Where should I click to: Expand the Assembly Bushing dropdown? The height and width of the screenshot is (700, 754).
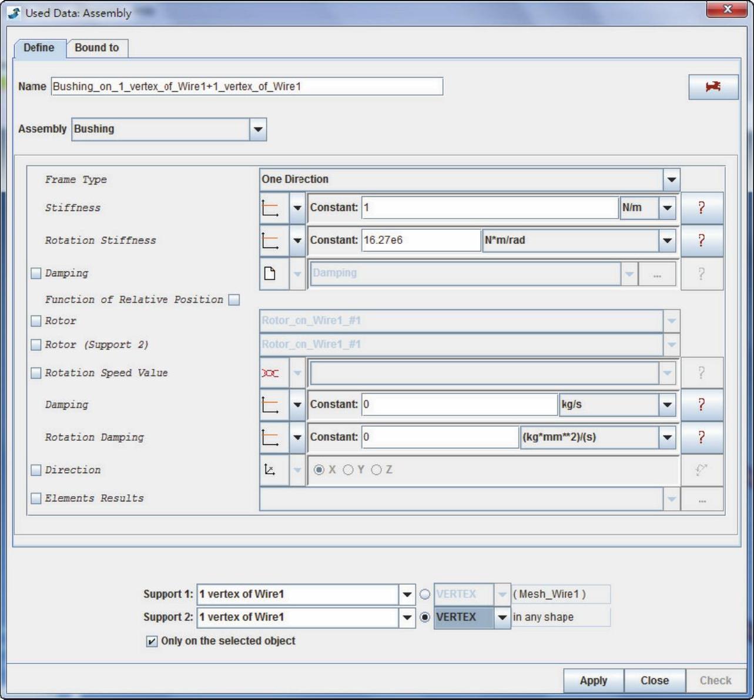pos(258,129)
